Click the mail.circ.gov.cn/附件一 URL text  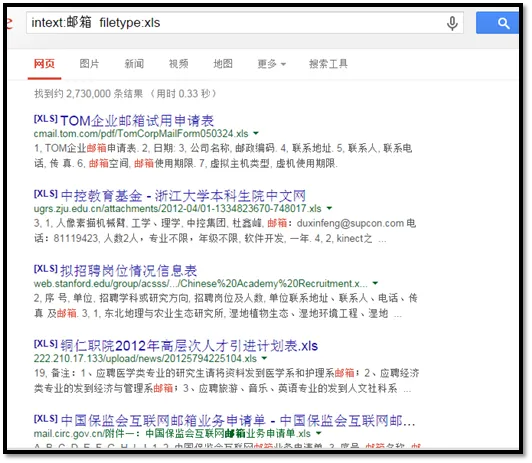pyautogui.click(x=172, y=433)
